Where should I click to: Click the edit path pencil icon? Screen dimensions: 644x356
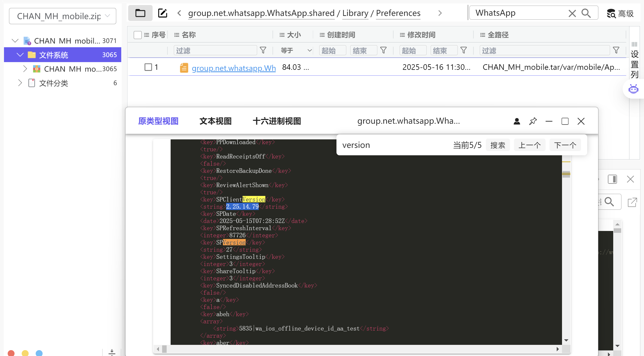[x=162, y=13]
